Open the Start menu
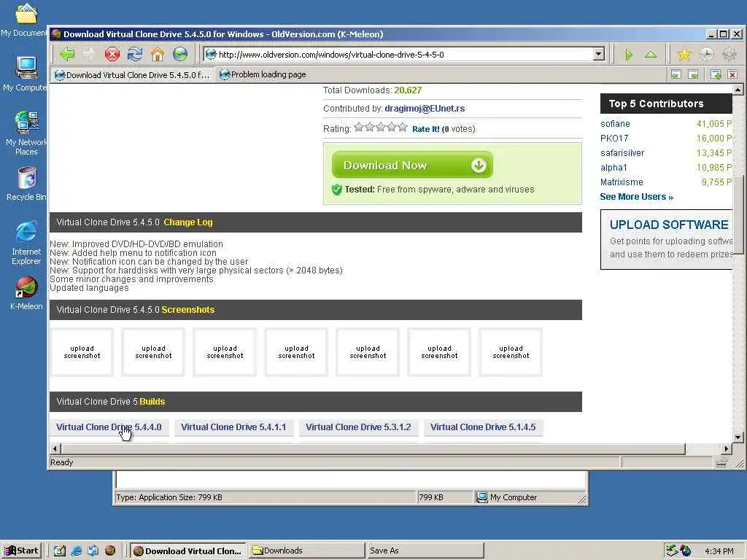Viewport: 747px width, 560px height. 21,551
